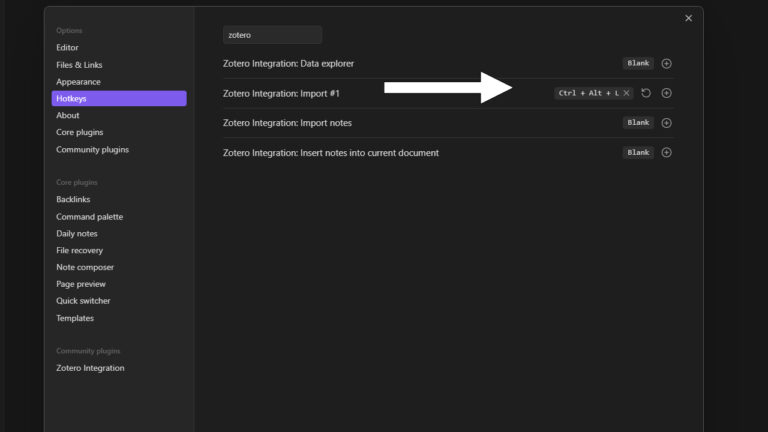Click the hotkey search field
This screenshot has width=768, height=432.
coord(272,35)
